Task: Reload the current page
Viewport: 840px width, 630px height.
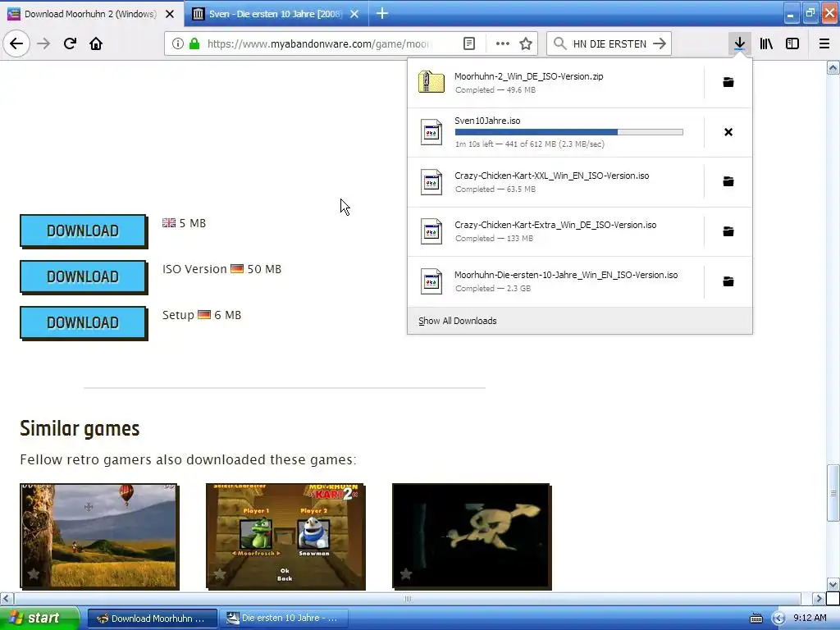Action: [70, 43]
